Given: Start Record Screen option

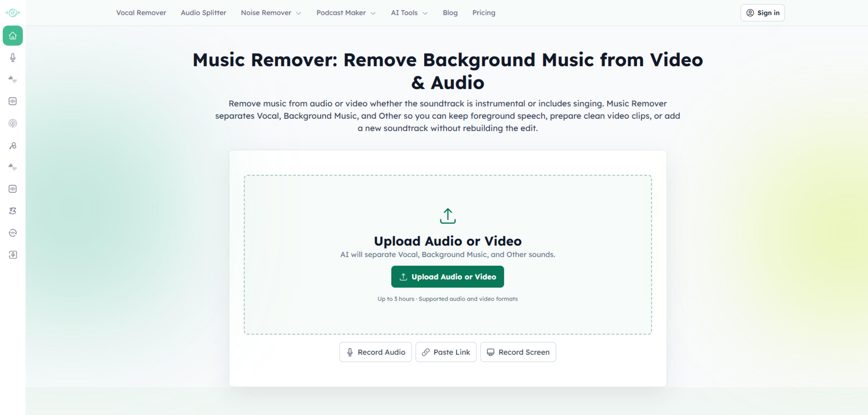Looking at the screenshot, I should 518,352.
